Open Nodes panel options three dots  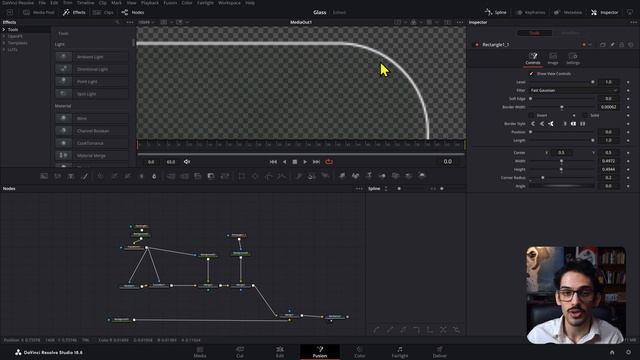pos(359,189)
